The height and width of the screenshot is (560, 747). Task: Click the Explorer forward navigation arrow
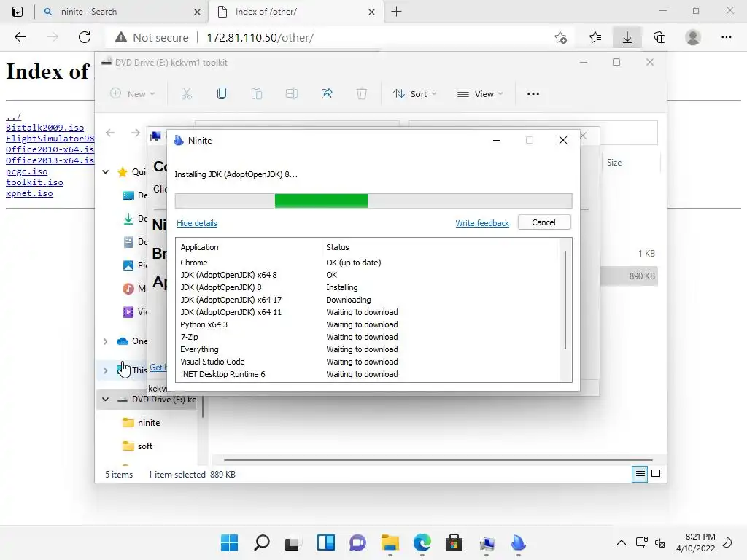(136, 133)
